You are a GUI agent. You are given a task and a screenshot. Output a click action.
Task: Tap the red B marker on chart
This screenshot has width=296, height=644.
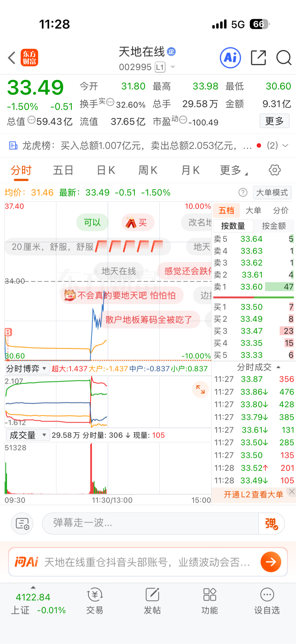(8, 332)
